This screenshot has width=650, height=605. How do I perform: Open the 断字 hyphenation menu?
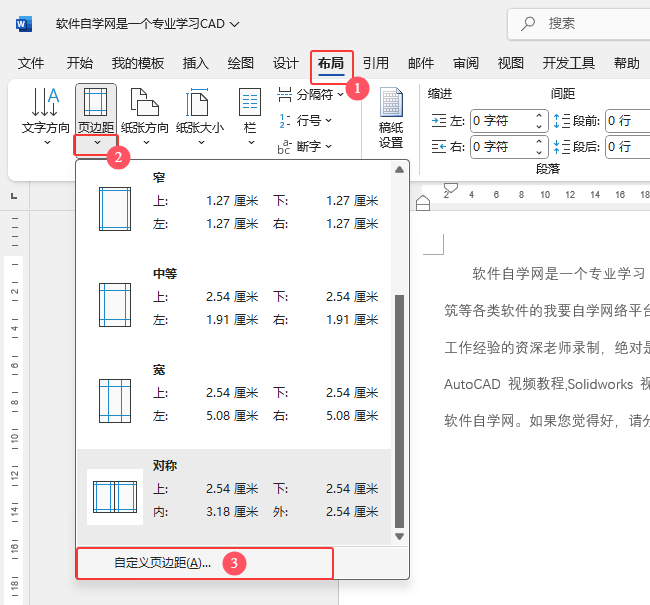(305, 146)
